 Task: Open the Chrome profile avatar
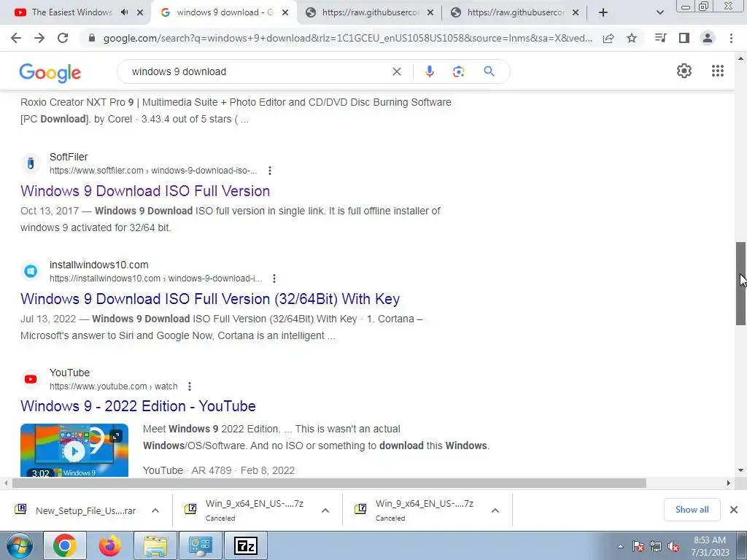[708, 38]
